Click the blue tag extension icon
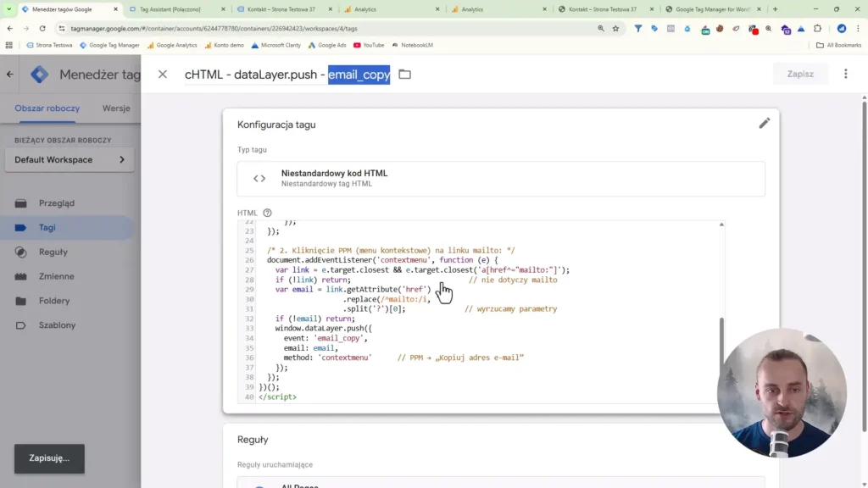Screen dimensions: 868x488 pyautogui.click(x=654, y=28)
